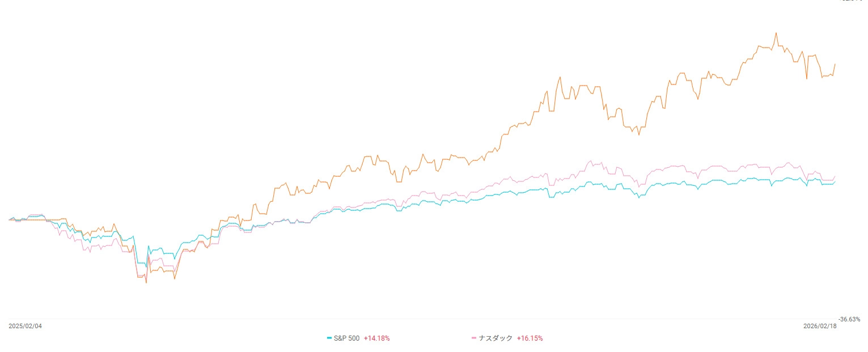Click the pink ナスダック legend color marker
868x352 pixels.
pyautogui.click(x=474, y=338)
